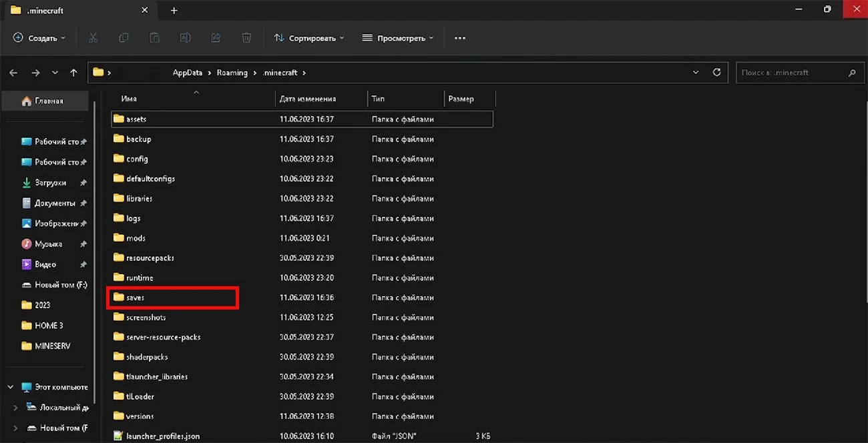Click chevron after Roaming in address bar
This screenshot has width=868, height=443.
click(255, 73)
